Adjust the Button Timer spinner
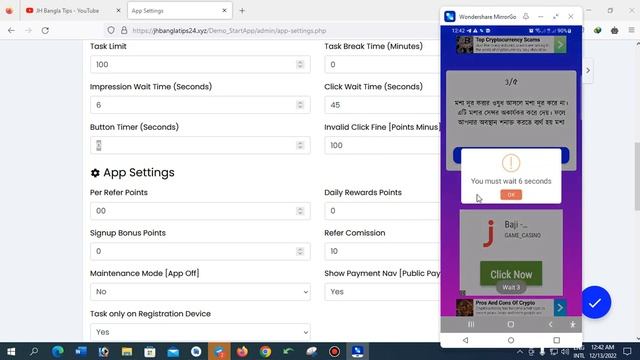Viewport: 640px width, 360px height. coord(300,145)
